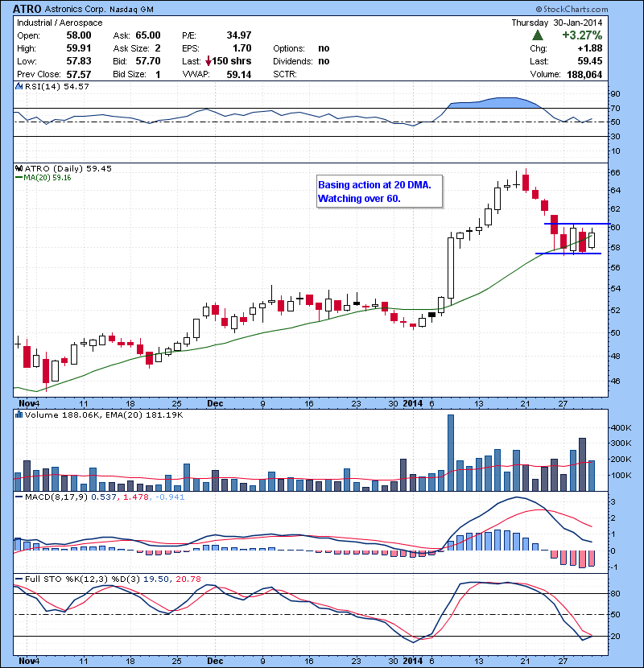This screenshot has height=668, width=644.
Task: Click the Low value 57.83
Action: tap(79, 61)
